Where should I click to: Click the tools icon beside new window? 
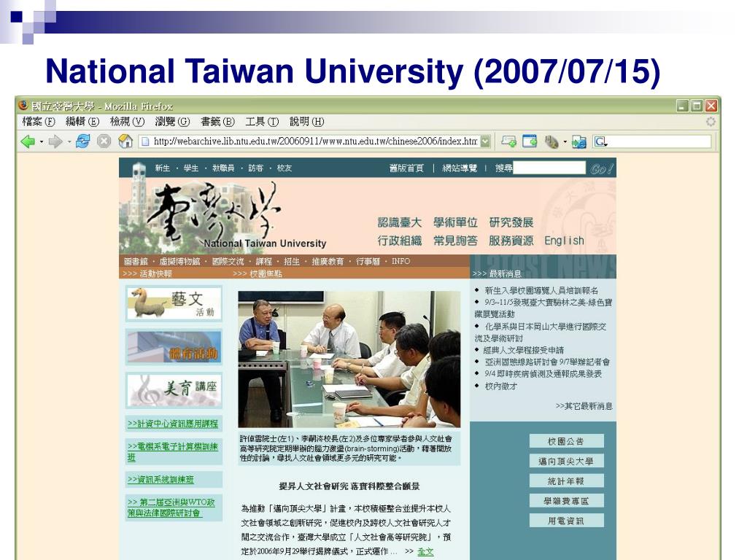(551, 141)
